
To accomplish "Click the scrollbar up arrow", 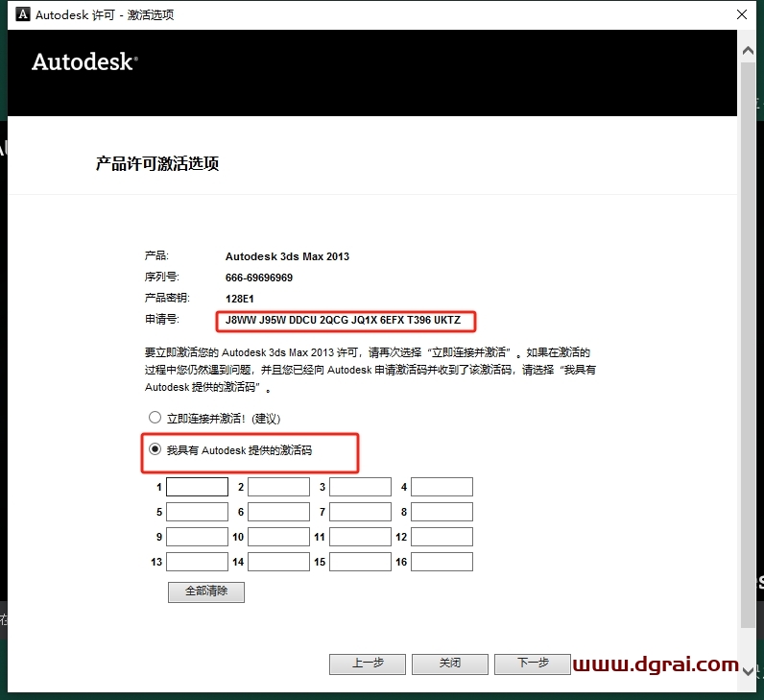I will [x=748, y=51].
